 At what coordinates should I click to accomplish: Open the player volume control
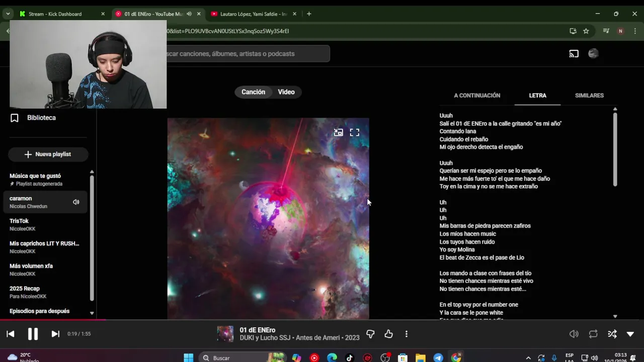(574, 334)
